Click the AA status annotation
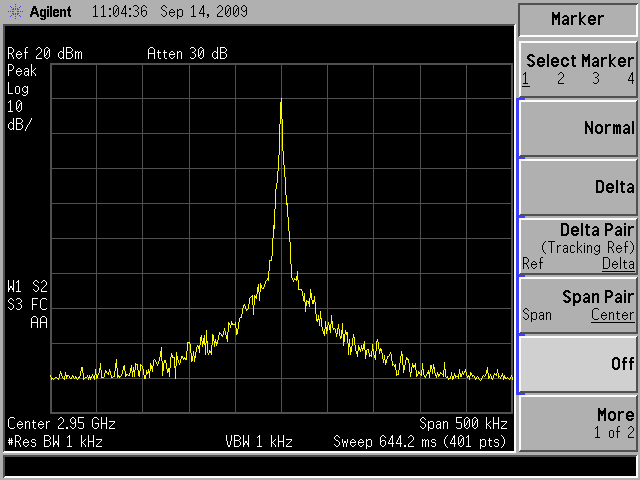Viewport: 640px width, 480px height. 39,322
